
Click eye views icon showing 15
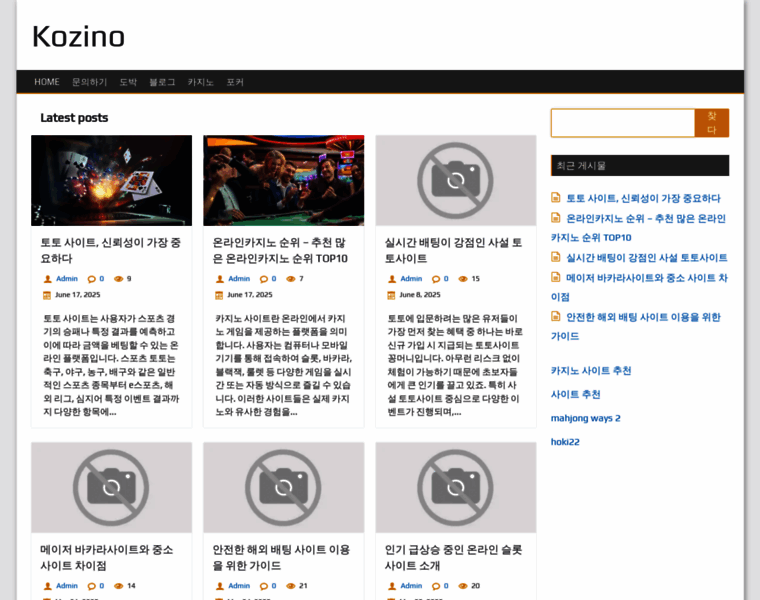click(x=463, y=279)
